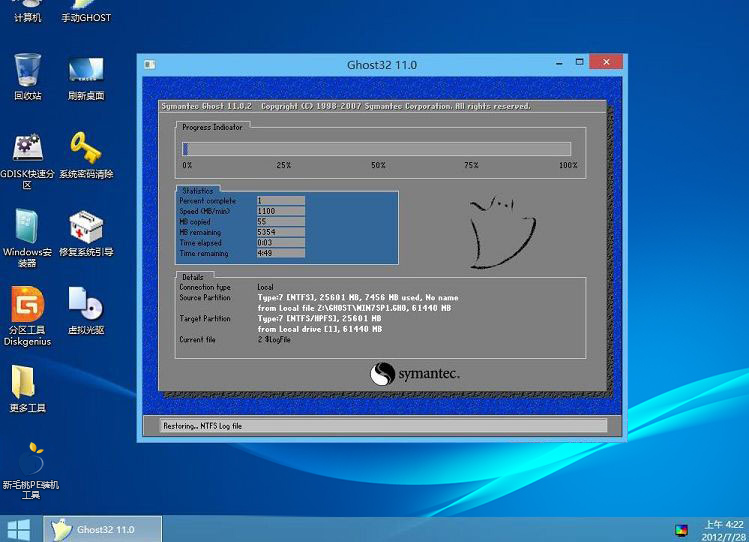
Task: Click the Speed (MB/min) value 1100
Action: point(280,211)
